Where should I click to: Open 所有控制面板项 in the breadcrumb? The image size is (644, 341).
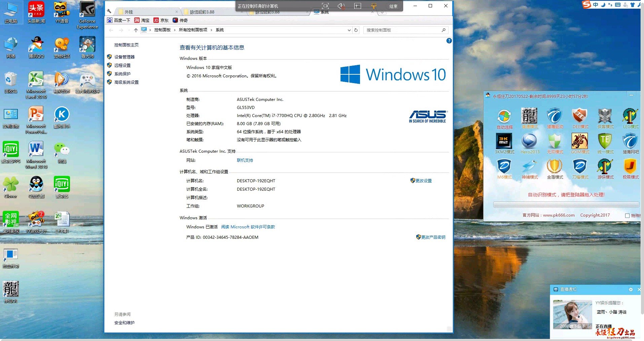193,30
